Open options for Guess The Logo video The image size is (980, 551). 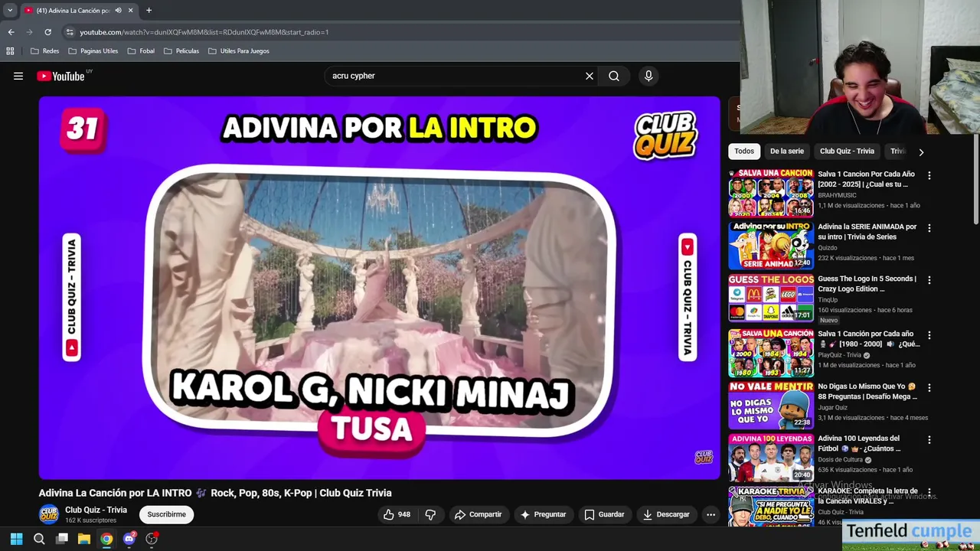coord(929,280)
